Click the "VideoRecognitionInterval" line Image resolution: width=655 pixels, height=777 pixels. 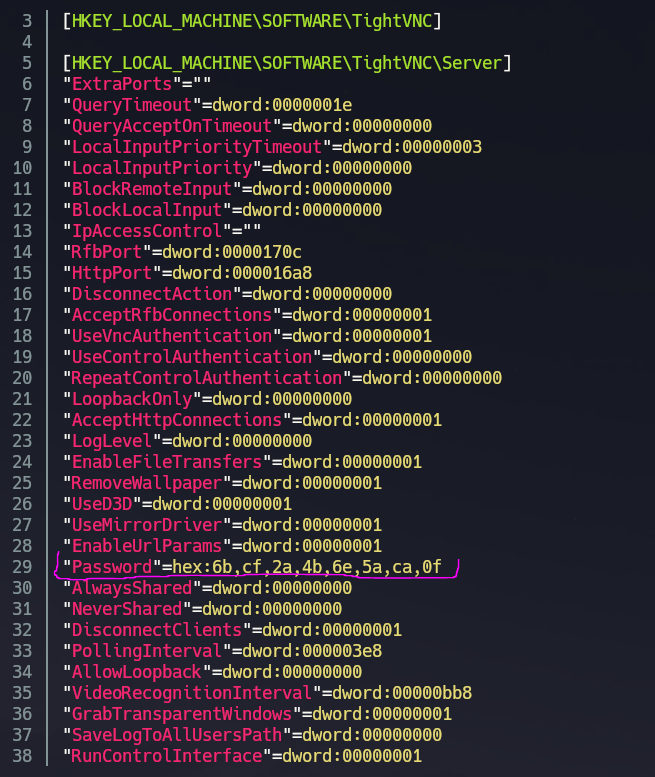coord(267,693)
